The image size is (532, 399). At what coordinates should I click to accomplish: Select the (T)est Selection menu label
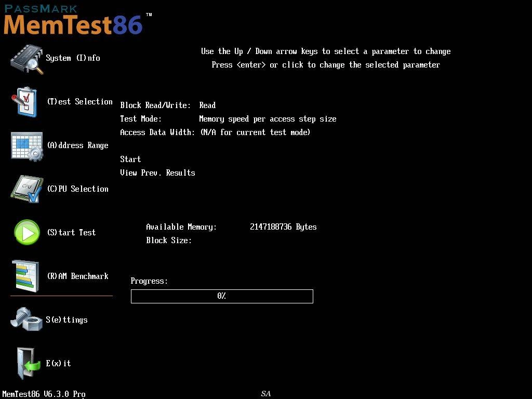pos(79,102)
